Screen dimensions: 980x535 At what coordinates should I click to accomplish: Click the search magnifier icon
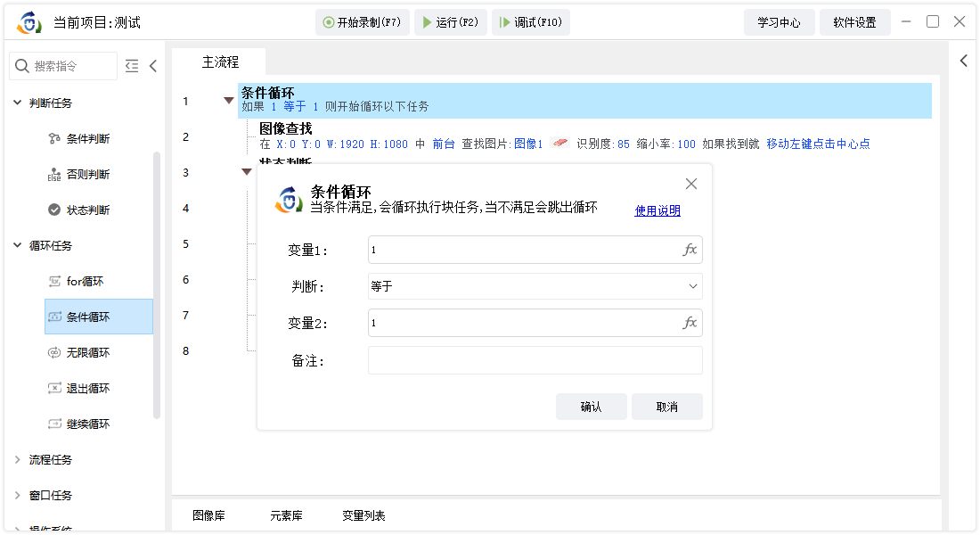click(22, 66)
